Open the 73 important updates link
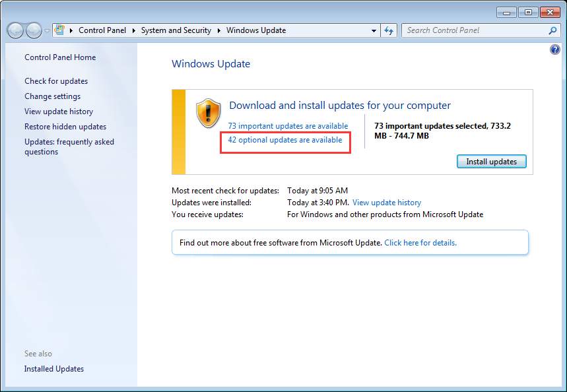The height and width of the screenshot is (392, 567). coord(288,126)
